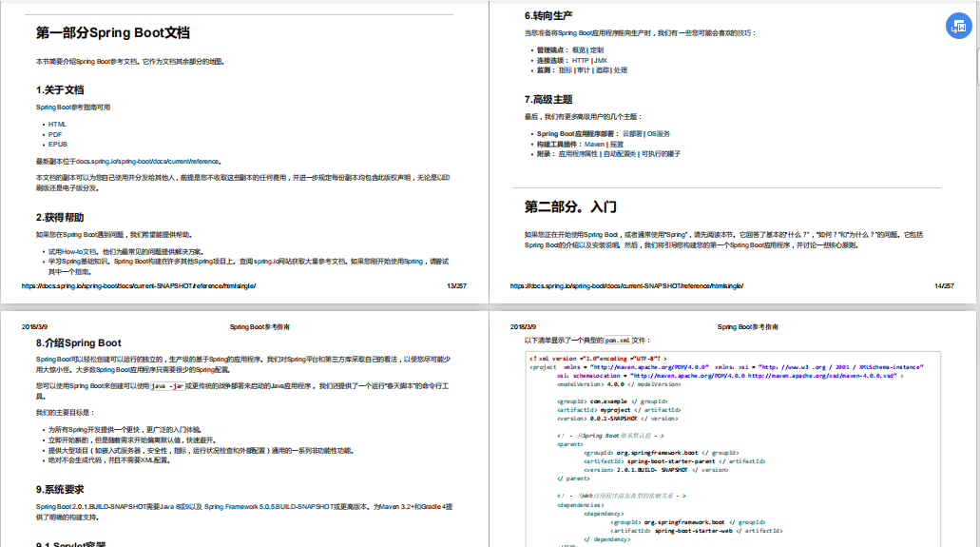Click the 我们的主要目标是 line

pos(65,413)
